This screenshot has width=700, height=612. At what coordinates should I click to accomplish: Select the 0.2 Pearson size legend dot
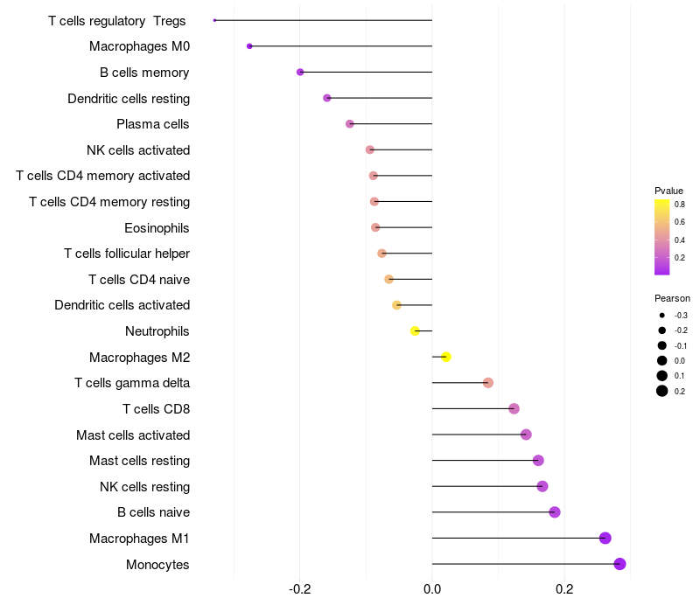coord(662,391)
